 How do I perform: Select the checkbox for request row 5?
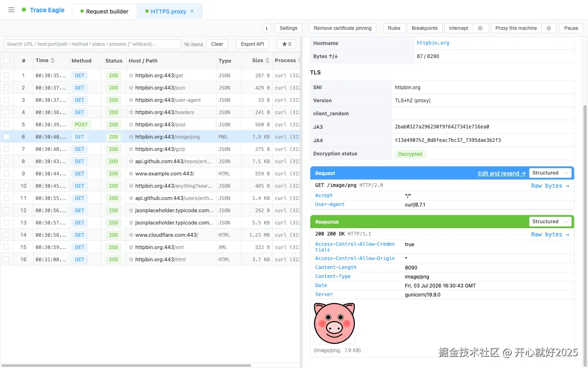[7, 125]
